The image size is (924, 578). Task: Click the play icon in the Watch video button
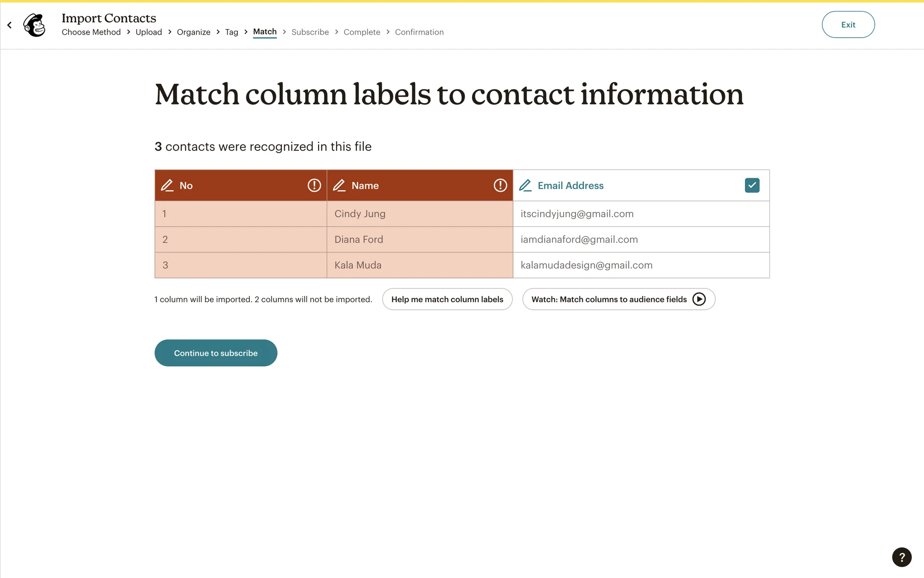tap(699, 299)
